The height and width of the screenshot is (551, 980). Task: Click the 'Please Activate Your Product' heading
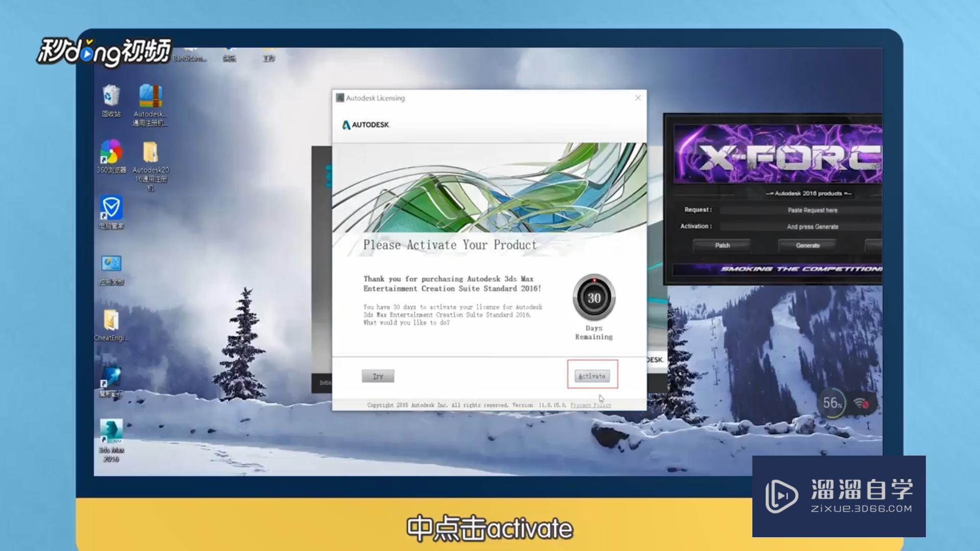[x=450, y=245]
